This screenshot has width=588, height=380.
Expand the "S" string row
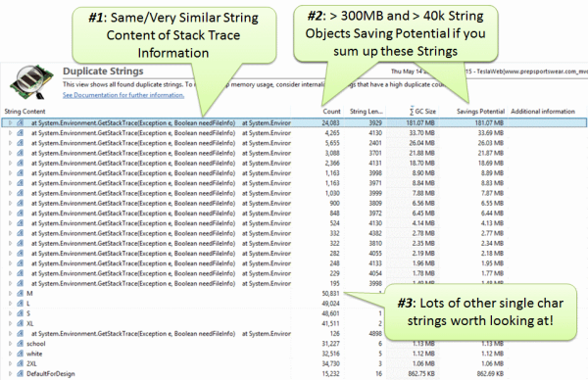click(10, 313)
